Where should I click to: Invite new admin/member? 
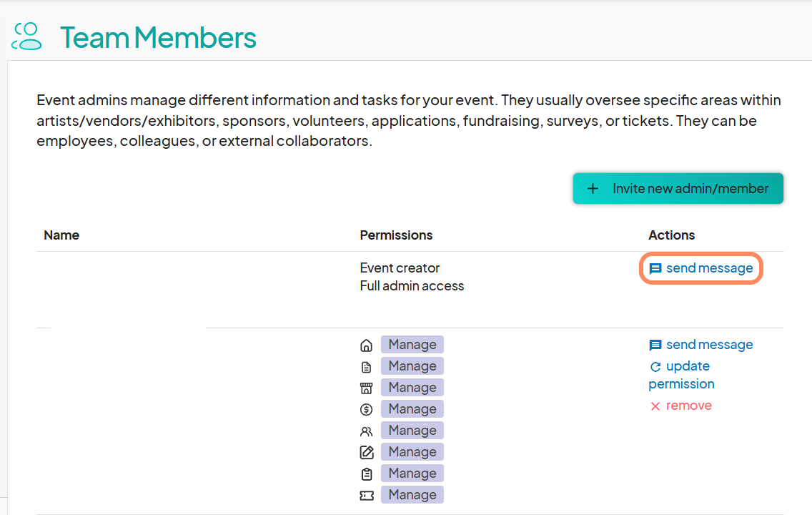678,189
